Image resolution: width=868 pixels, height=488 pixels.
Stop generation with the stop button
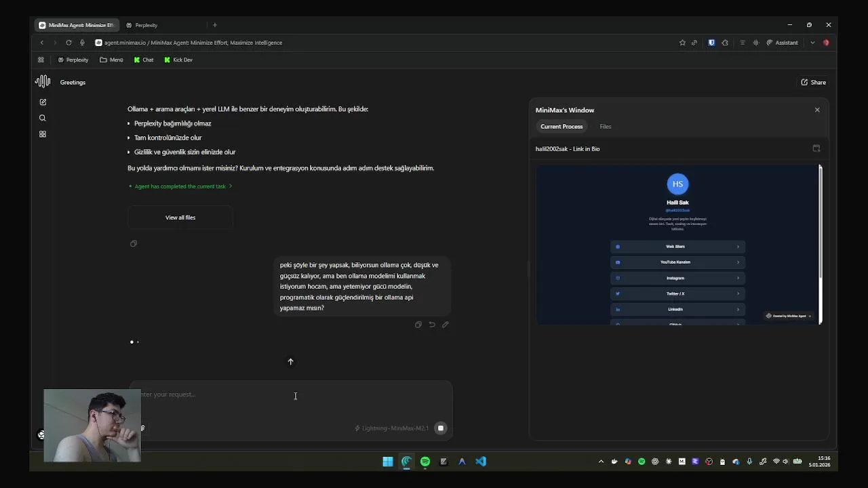pos(441,428)
